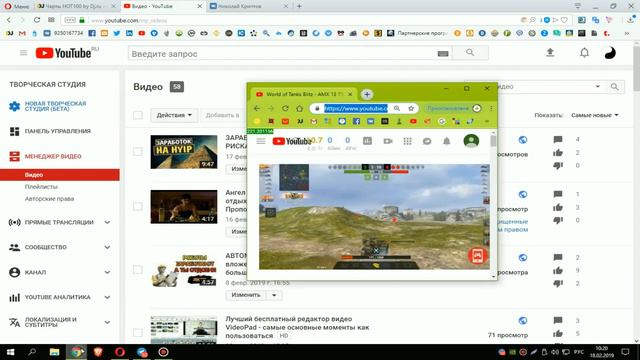This screenshot has width=640, height=360.
Task: Go back in the Chrome window
Action: (x=257, y=108)
